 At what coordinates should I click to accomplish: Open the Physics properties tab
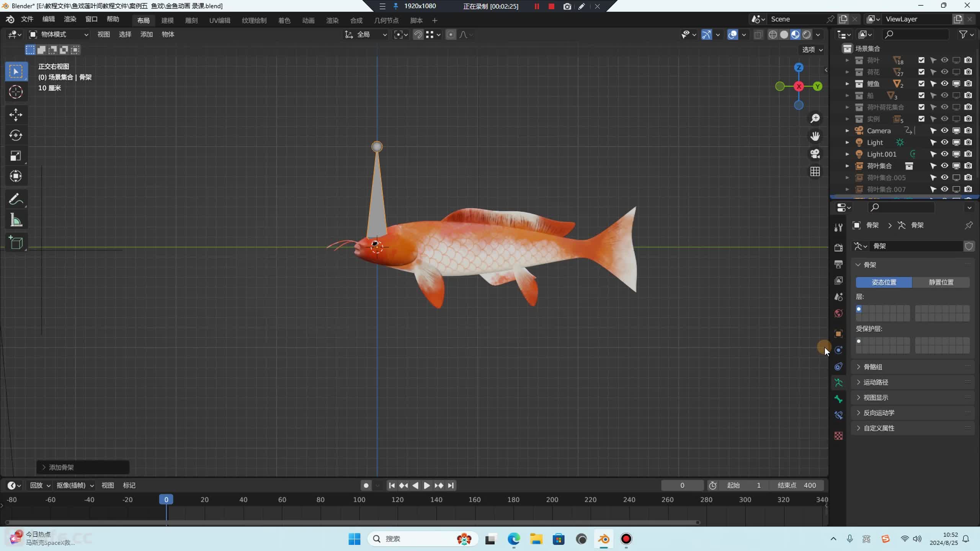click(838, 350)
